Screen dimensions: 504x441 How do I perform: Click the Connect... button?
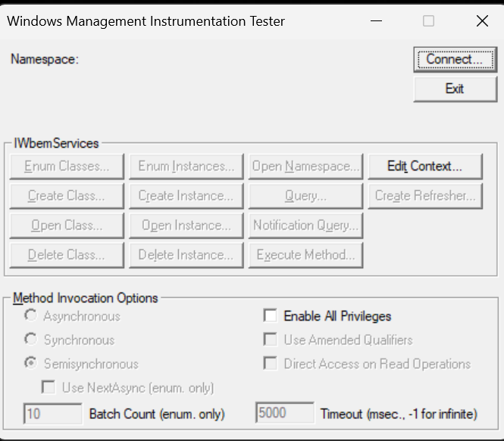[455, 59]
